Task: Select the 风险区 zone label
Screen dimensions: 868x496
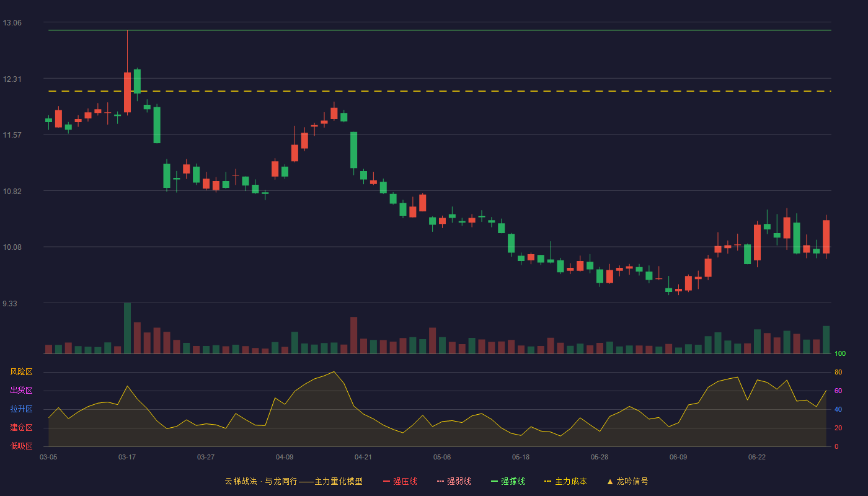Action: tap(21, 372)
